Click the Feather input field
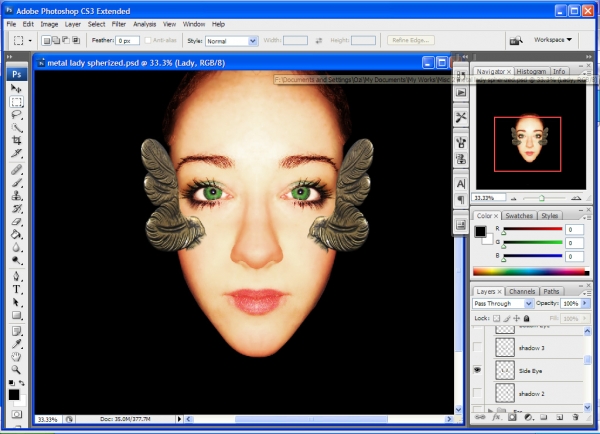The image size is (600, 434). pos(127,41)
